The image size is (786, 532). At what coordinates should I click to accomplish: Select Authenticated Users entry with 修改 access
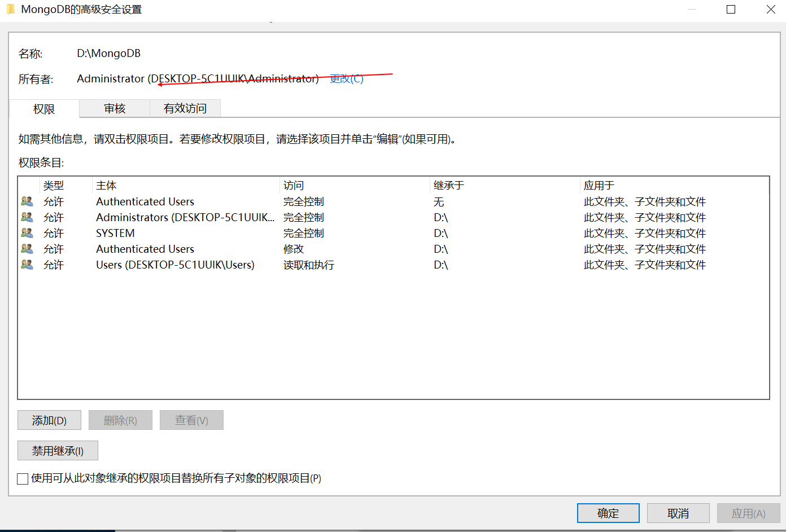[x=394, y=249]
